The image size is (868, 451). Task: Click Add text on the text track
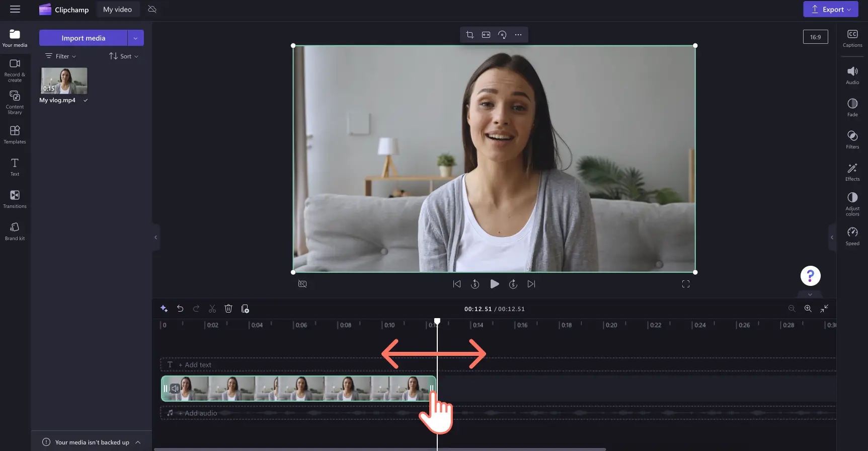click(195, 365)
